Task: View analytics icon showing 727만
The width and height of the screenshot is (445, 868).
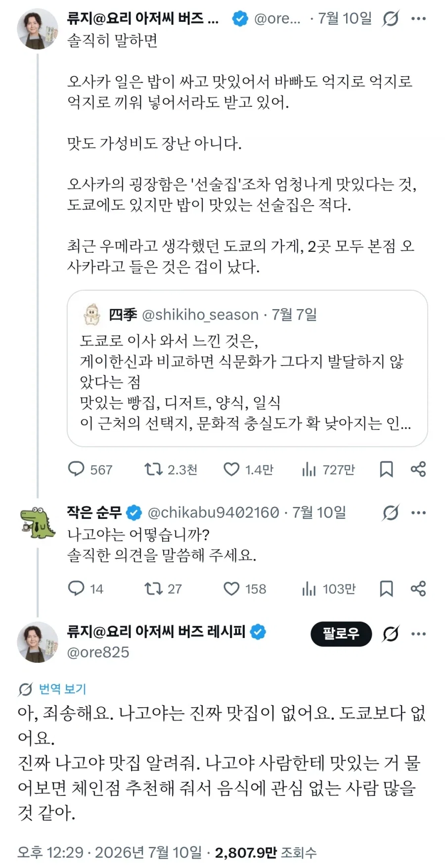Action: point(309,469)
